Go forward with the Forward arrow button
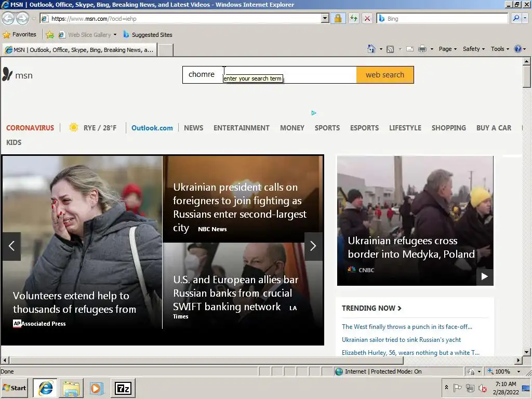The width and height of the screenshot is (532, 399). click(23, 18)
